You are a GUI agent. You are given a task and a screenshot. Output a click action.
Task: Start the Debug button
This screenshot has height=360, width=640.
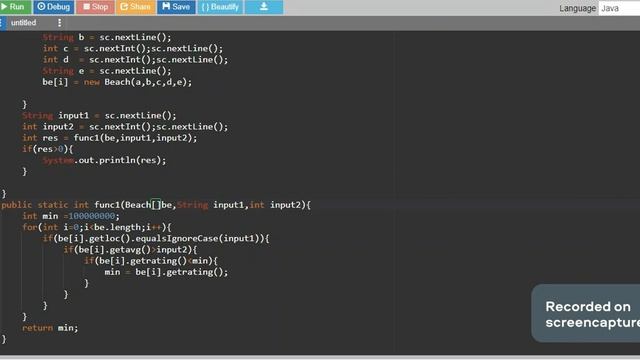pos(53,7)
